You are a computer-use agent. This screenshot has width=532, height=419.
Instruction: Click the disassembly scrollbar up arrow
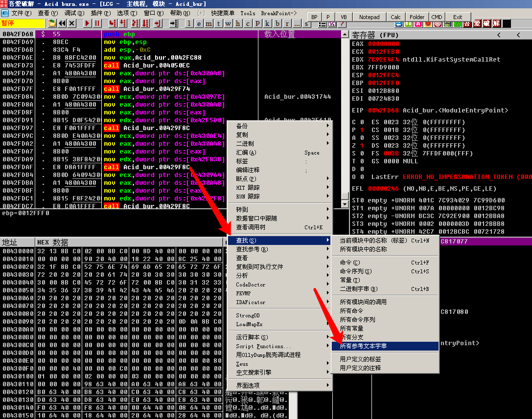pos(345,34)
